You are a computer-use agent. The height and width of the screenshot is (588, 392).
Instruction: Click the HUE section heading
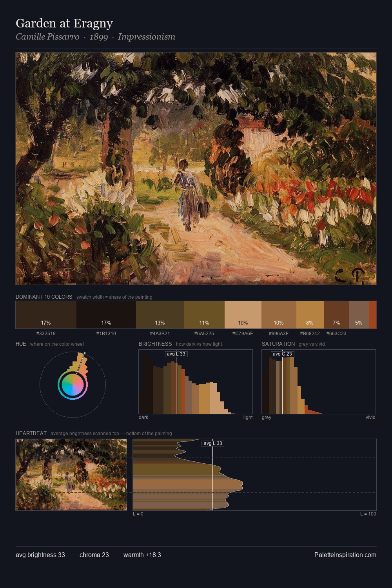(x=21, y=344)
